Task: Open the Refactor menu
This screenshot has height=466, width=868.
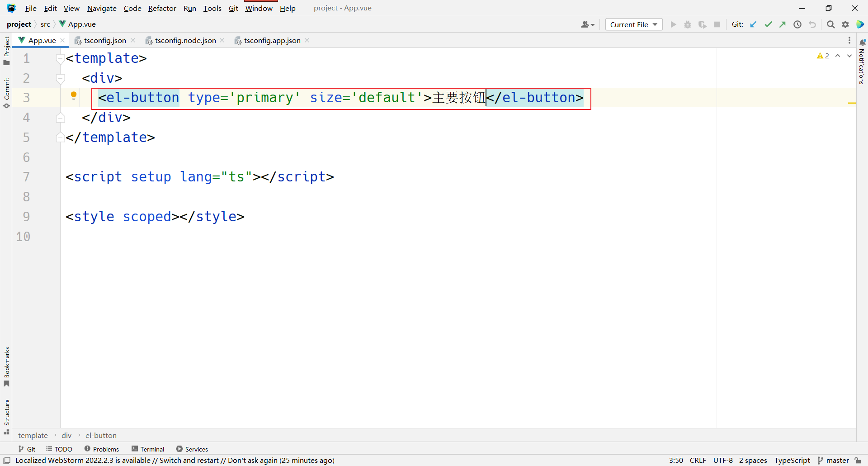Action: [162, 8]
